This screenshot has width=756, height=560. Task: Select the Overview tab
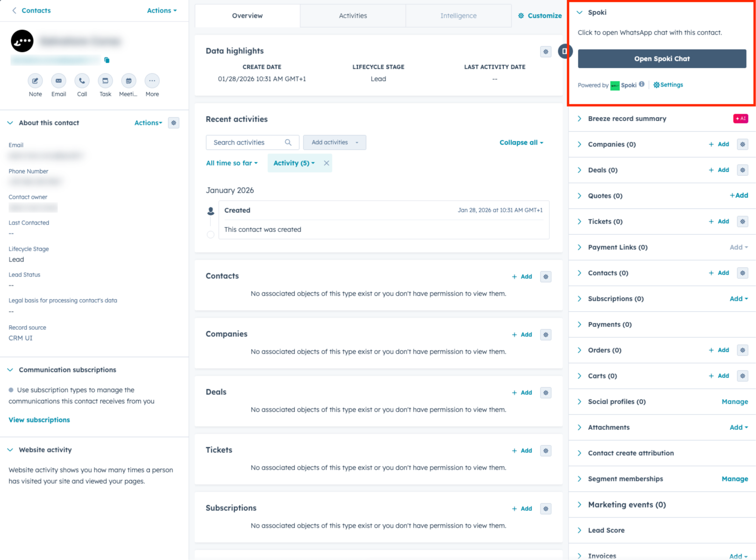[247, 15]
